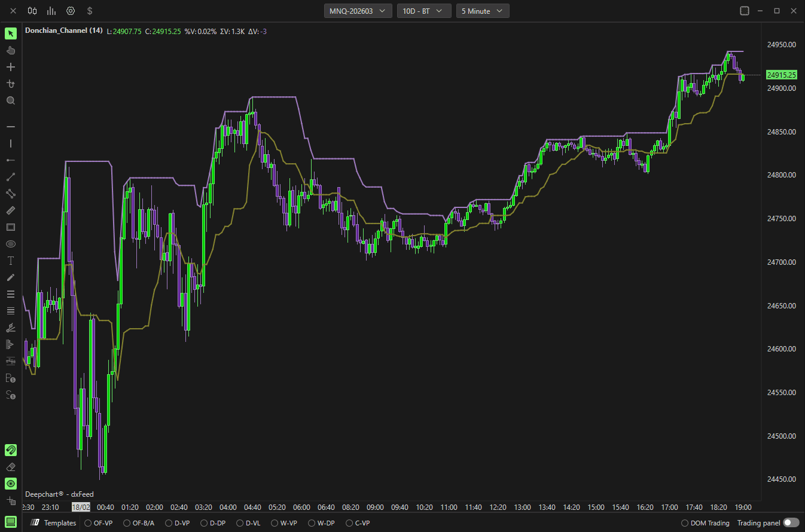
Task: Toggle the magnet snap mode
Action: click(x=11, y=450)
